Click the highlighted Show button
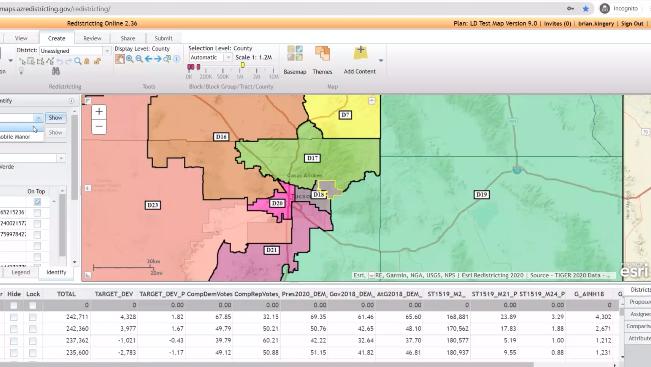The height and width of the screenshot is (367, 651). (56, 118)
